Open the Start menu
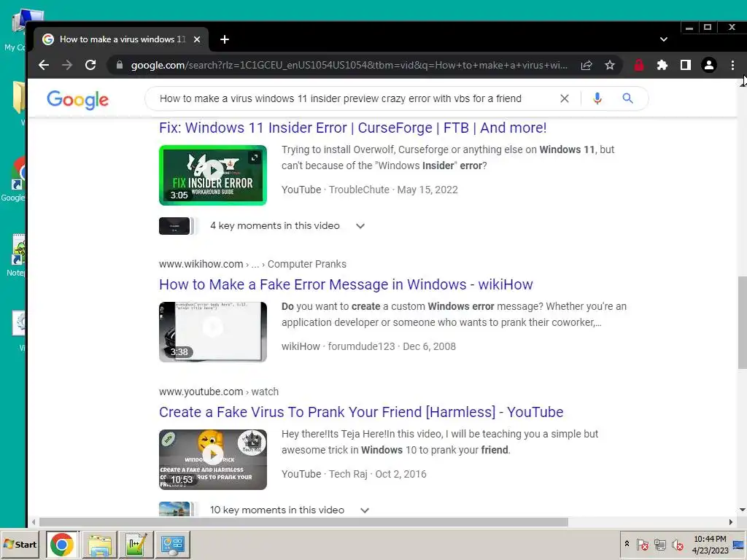747x560 pixels. tap(20, 544)
